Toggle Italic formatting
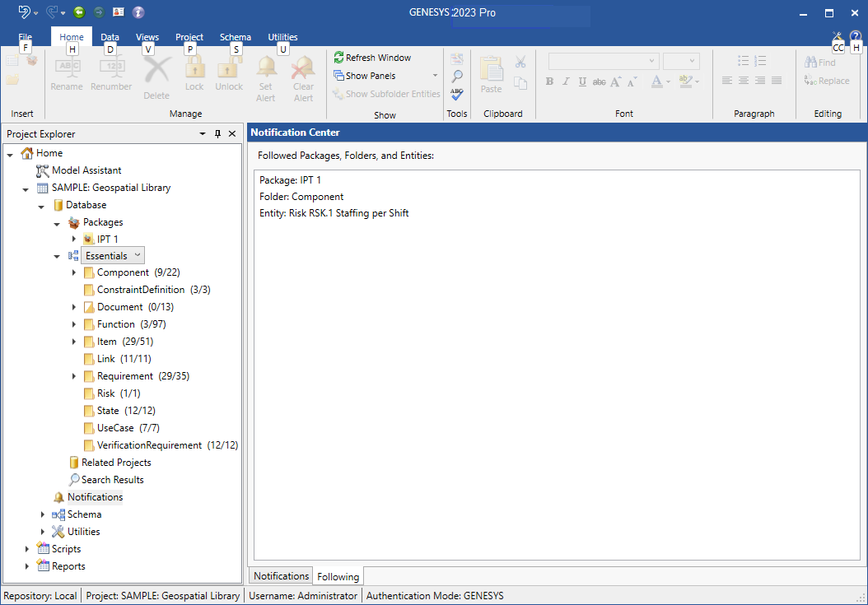 tap(566, 81)
